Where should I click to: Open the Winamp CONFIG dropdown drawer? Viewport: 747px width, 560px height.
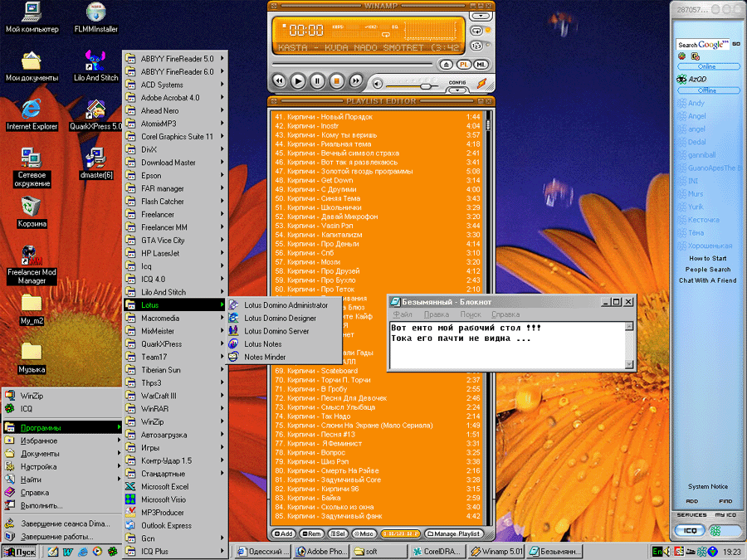[x=457, y=90]
